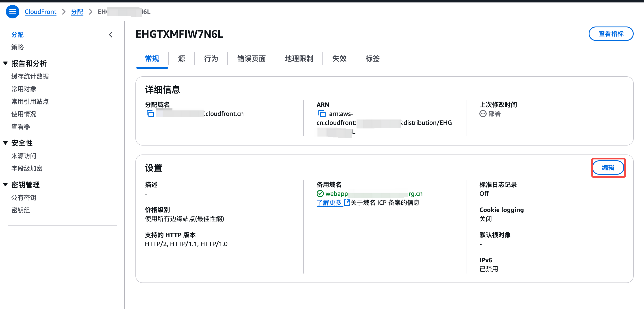The height and width of the screenshot is (309, 644).
Task: Click the .cloudfront.cn domain text
Action: (224, 114)
